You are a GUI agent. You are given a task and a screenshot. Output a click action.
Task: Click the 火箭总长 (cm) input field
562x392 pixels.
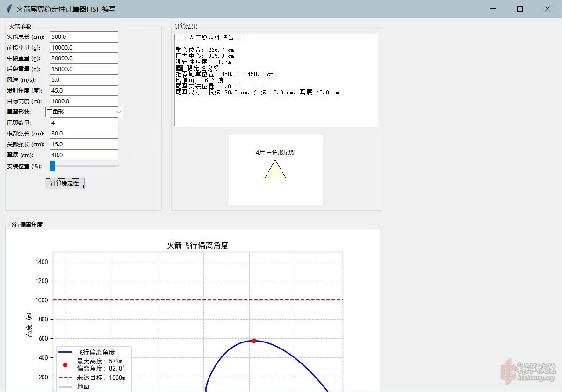coord(84,37)
